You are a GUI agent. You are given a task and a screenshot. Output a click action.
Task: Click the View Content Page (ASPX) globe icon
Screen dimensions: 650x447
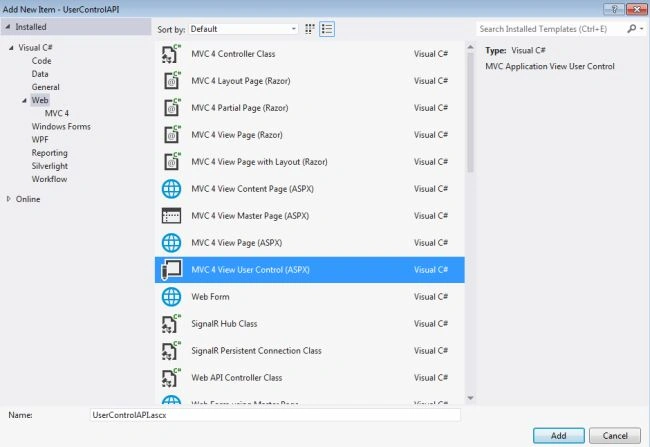click(x=171, y=189)
